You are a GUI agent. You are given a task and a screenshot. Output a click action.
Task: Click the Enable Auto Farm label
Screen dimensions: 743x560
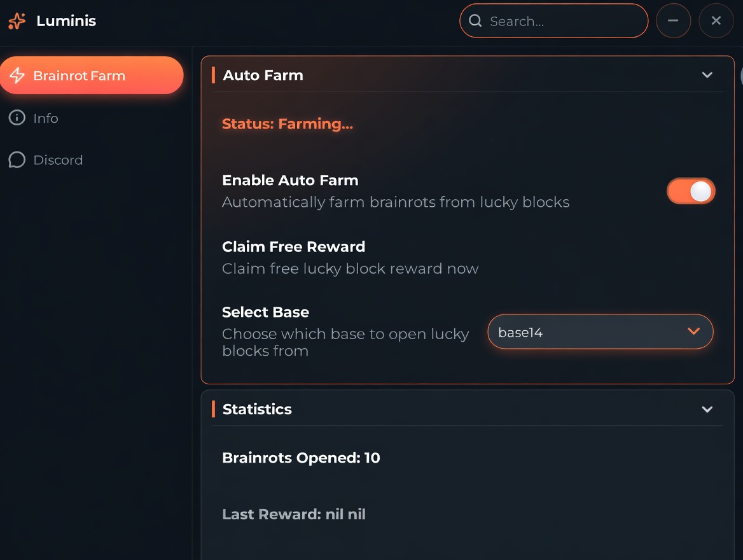(x=290, y=181)
